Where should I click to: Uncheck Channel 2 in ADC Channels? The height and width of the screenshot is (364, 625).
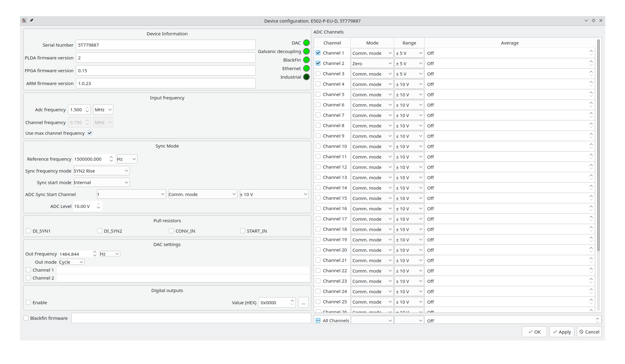[x=318, y=63]
